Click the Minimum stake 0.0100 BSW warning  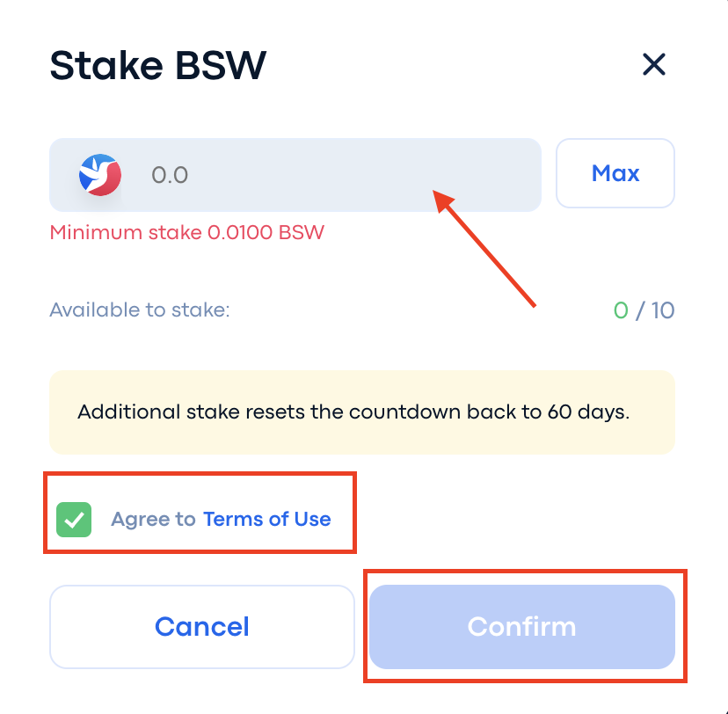(x=186, y=233)
